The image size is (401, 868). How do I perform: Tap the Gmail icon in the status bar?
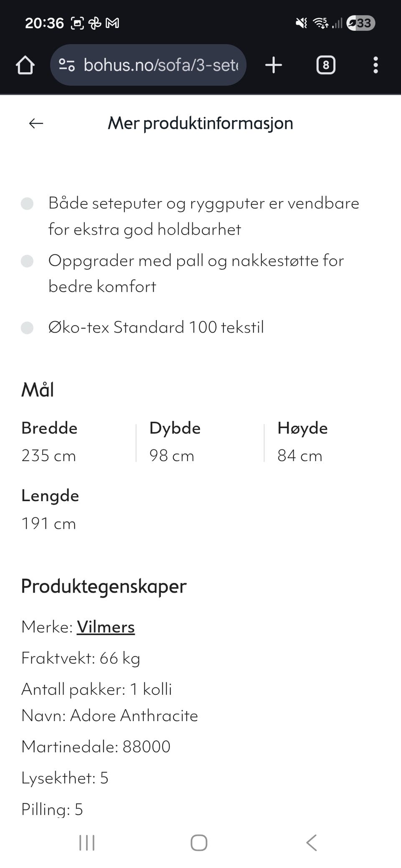tap(111, 23)
